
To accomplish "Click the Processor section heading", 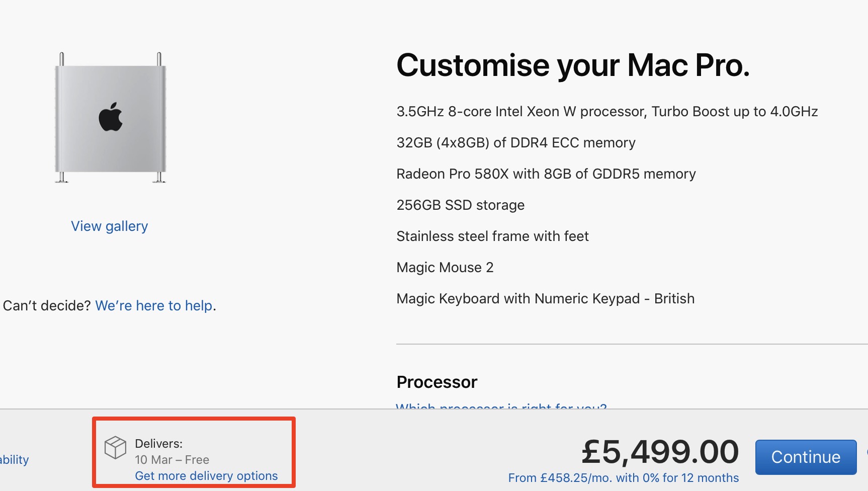I will [x=437, y=382].
